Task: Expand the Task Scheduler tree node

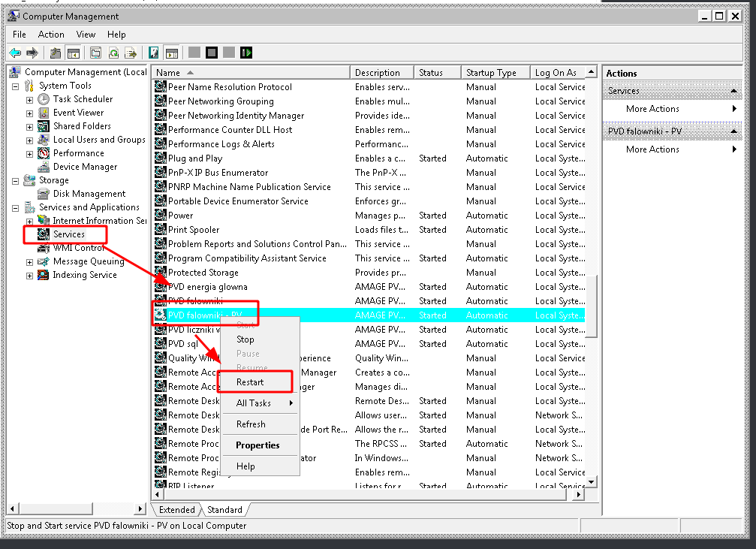Action: point(29,99)
